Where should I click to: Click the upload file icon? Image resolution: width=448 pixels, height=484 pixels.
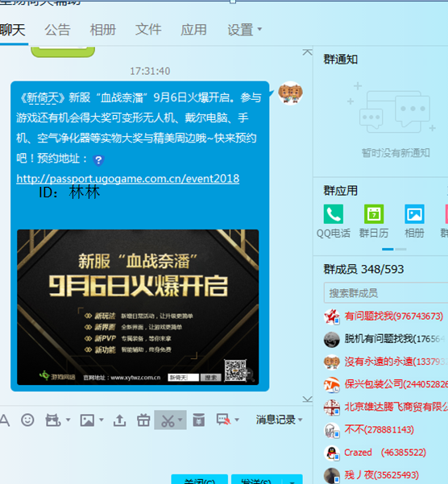pyautogui.click(x=119, y=420)
